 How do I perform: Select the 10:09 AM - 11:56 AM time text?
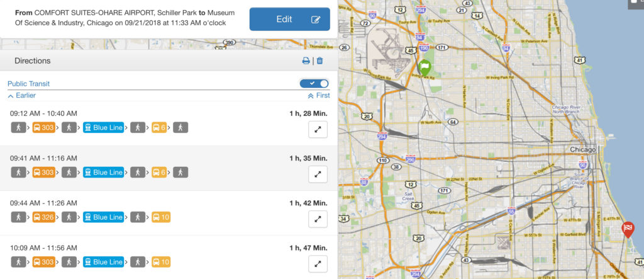[x=43, y=248]
